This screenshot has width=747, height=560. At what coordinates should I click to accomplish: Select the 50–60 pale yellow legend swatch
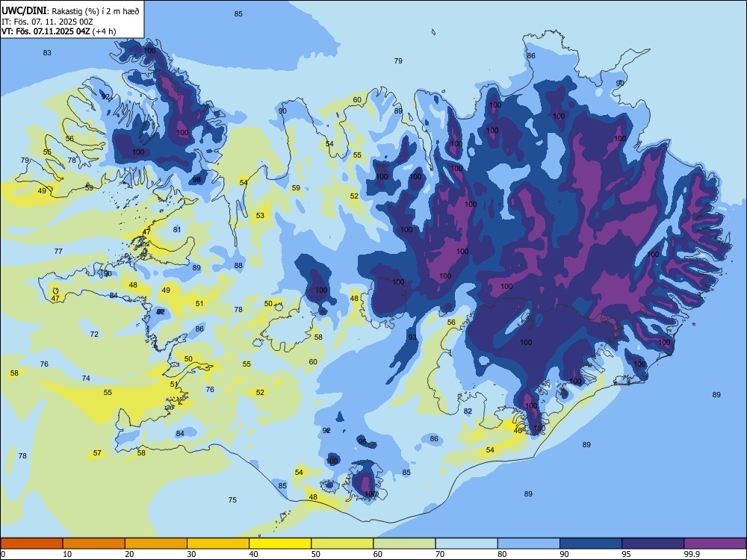pyautogui.click(x=342, y=544)
